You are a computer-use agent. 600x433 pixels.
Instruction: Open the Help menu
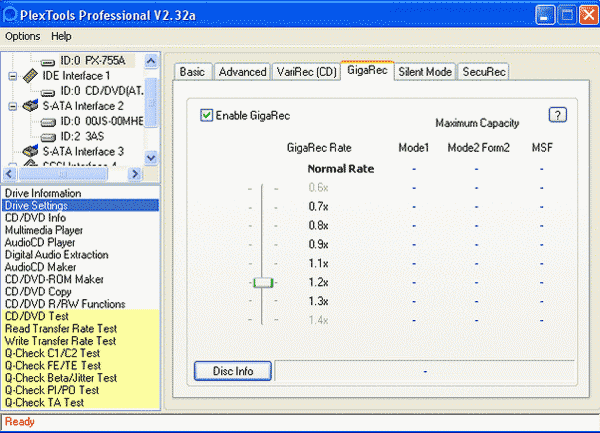pyautogui.click(x=61, y=36)
